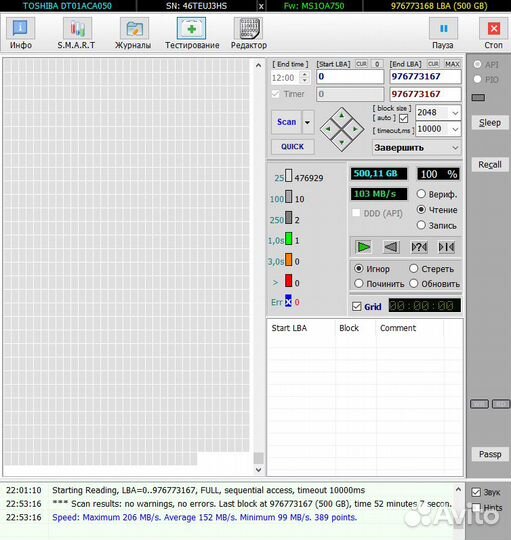Click the Passp button
511x540 pixels.
pos(490,454)
